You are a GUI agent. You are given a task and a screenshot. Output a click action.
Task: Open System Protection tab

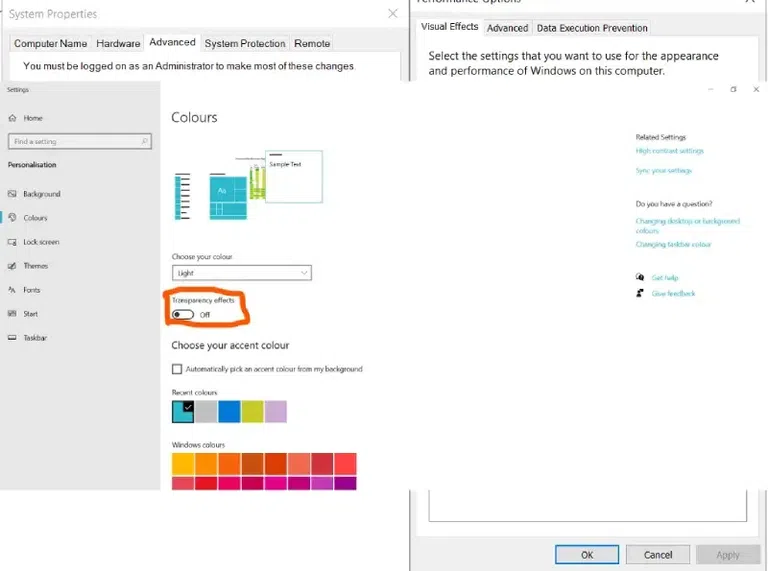coord(245,44)
